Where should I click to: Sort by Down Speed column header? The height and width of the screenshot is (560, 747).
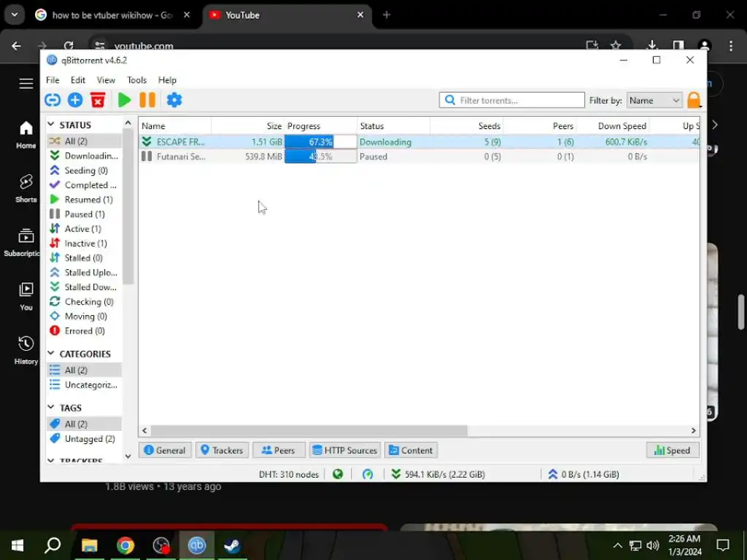click(613, 125)
